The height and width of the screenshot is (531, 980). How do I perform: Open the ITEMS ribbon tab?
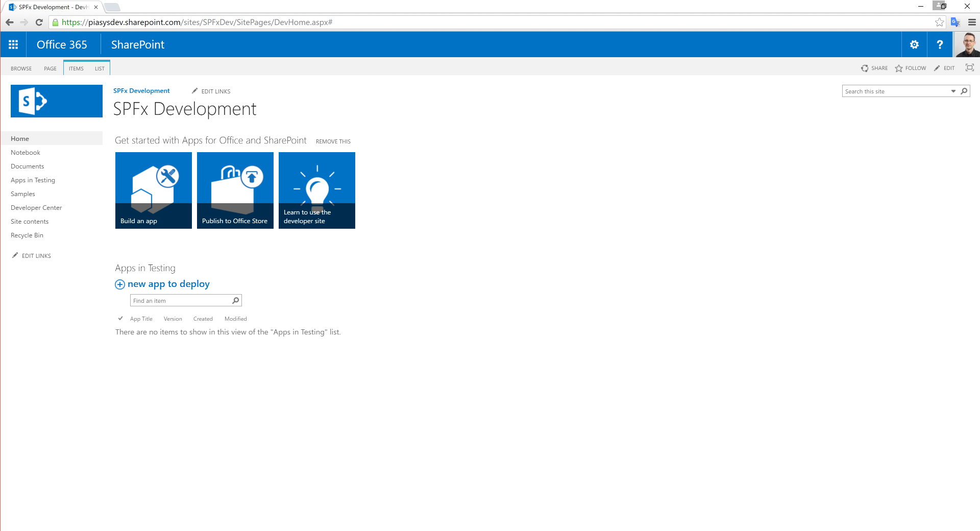(76, 68)
